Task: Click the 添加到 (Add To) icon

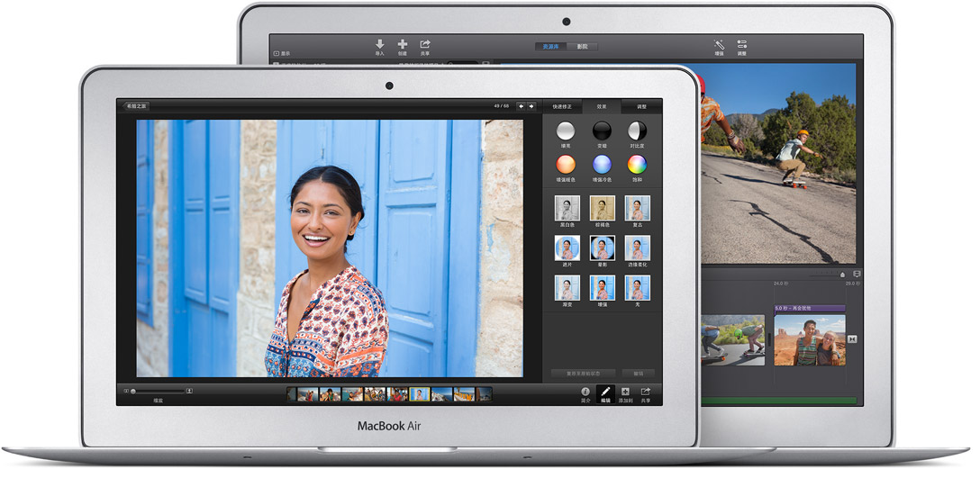Action: [625, 392]
